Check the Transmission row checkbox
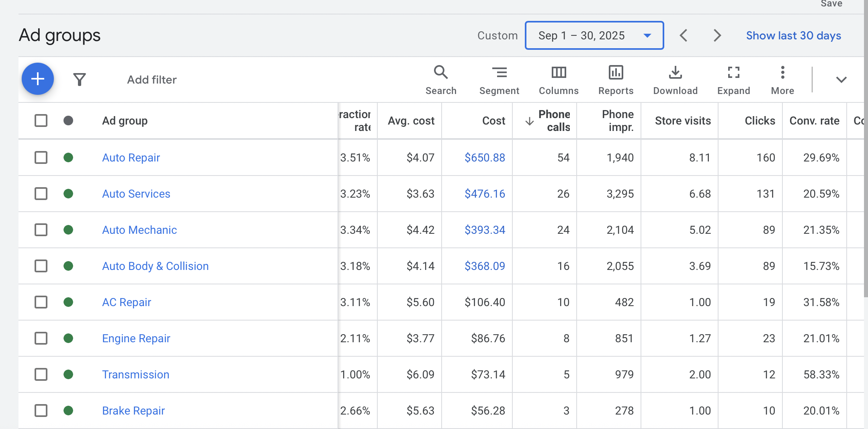The image size is (868, 429). point(41,374)
